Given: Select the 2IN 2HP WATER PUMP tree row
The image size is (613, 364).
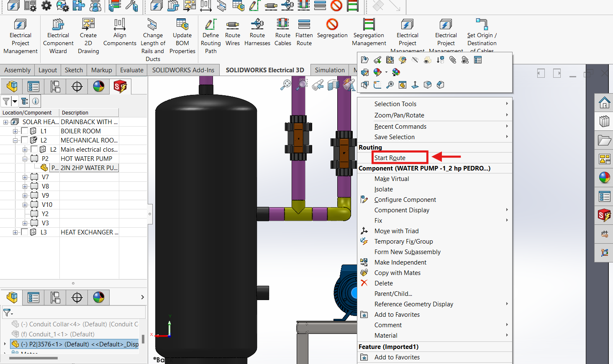Looking at the screenshot, I should [x=89, y=168].
